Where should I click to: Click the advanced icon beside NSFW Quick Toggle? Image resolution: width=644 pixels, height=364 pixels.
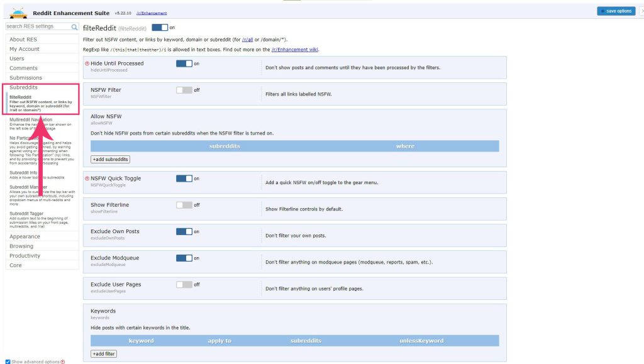[87, 179]
